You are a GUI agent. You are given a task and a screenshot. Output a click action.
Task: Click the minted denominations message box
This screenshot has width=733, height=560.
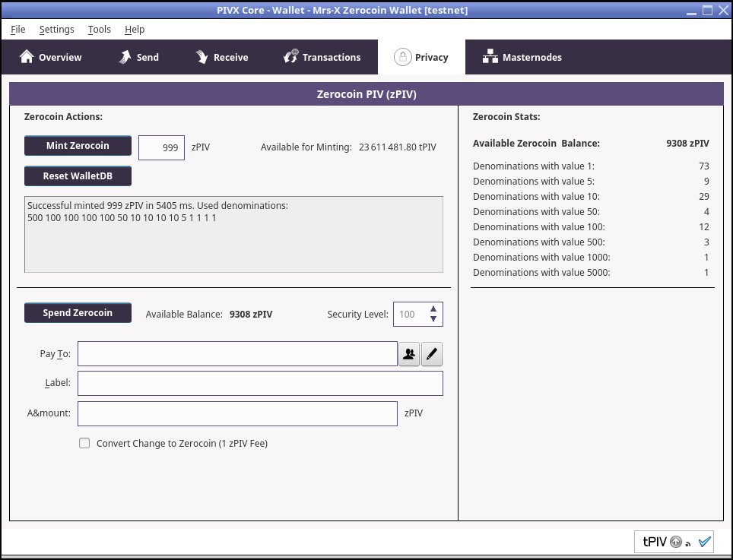click(x=233, y=235)
